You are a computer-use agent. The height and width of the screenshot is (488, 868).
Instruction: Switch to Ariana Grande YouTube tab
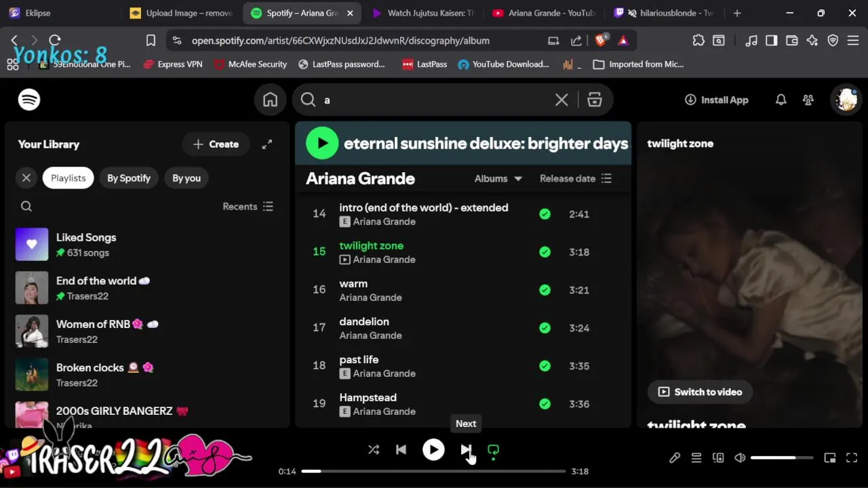tap(545, 13)
